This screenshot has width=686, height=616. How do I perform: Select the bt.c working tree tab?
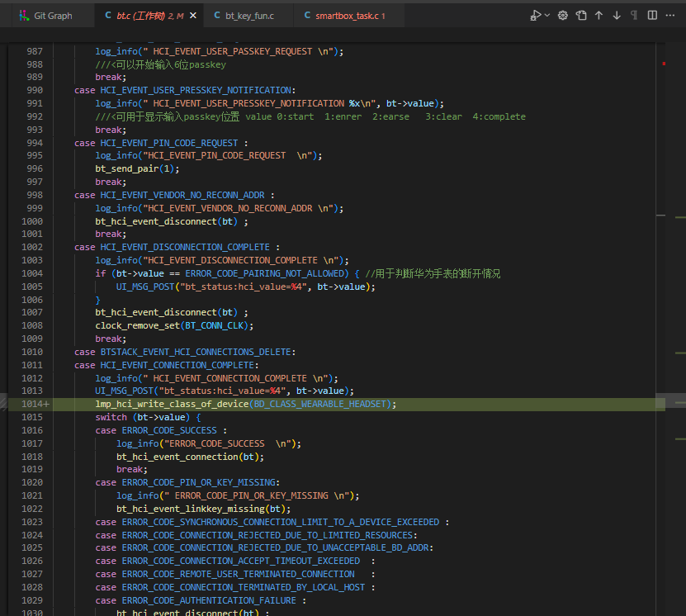[149, 16]
